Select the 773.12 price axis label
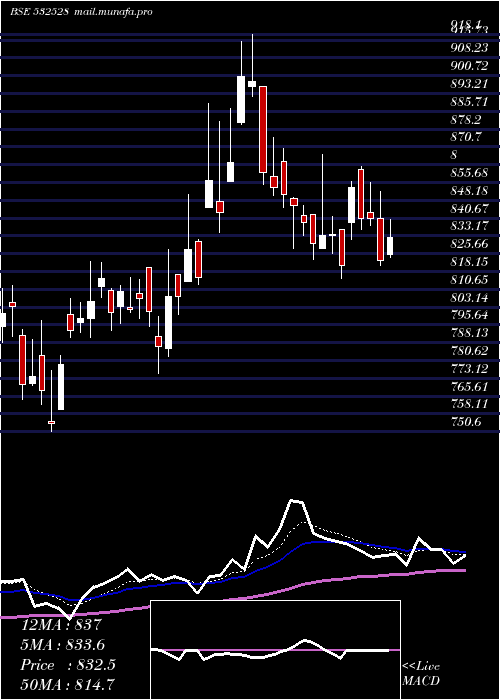Viewport: 500px width, 700px height. 468,369
